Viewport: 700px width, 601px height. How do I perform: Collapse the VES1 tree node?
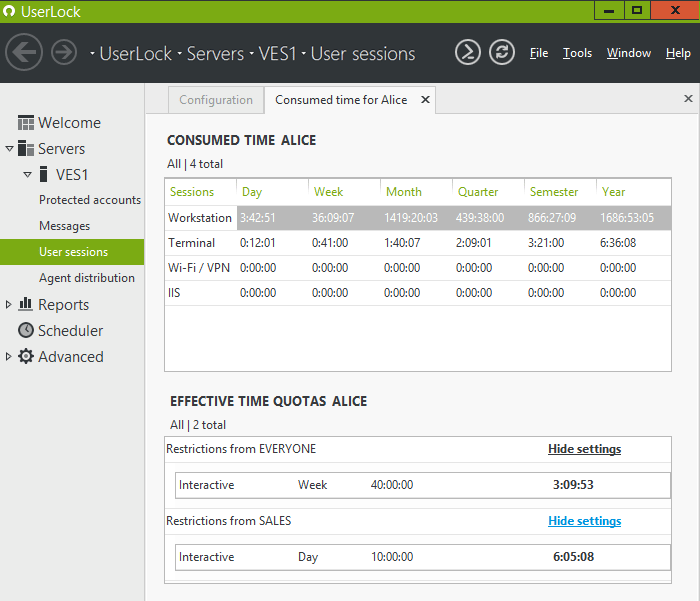(x=27, y=175)
